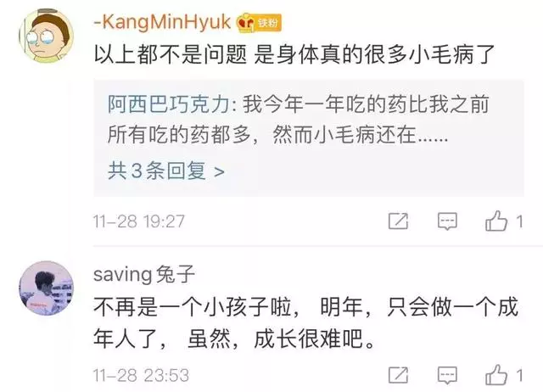543x392 pixels.
Task: Like the saving兔子 comment with thumbs-up
Action: pos(495,374)
